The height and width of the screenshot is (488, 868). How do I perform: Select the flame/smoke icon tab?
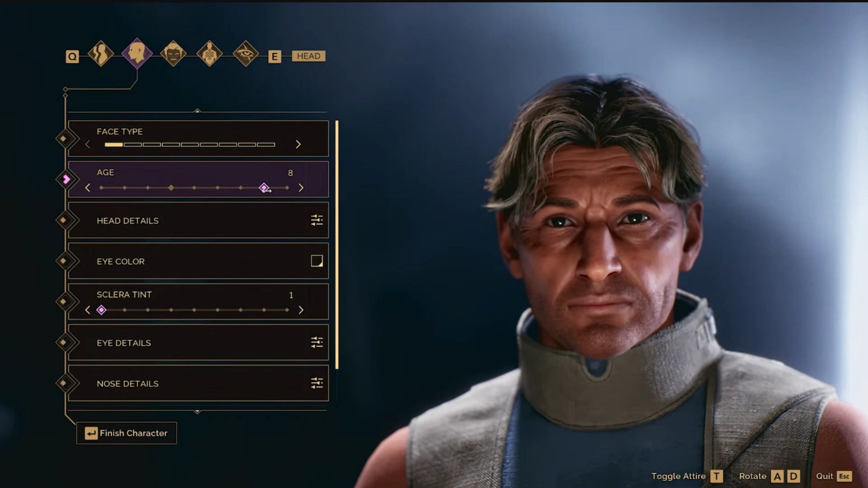tap(100, 55)
